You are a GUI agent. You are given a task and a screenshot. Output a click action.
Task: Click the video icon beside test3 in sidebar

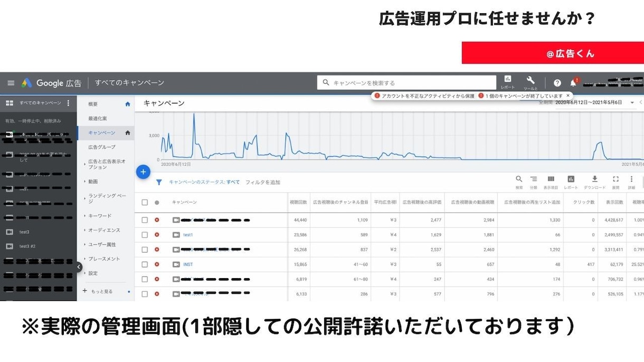coord(9,232)
